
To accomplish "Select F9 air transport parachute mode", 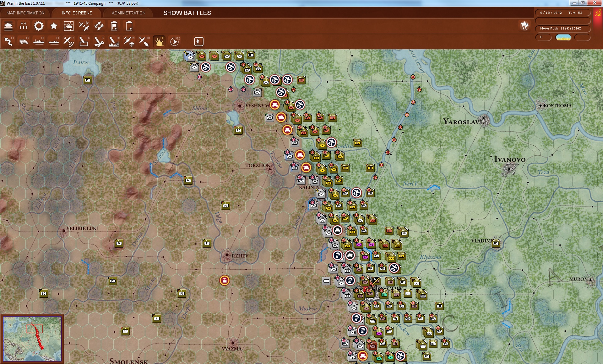I will click(x=129, y=41).
